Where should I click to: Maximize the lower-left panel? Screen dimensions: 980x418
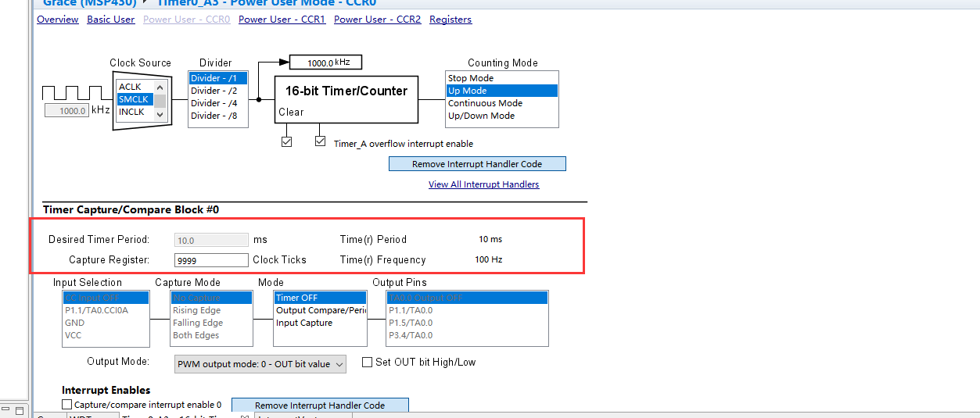point(20,410)
